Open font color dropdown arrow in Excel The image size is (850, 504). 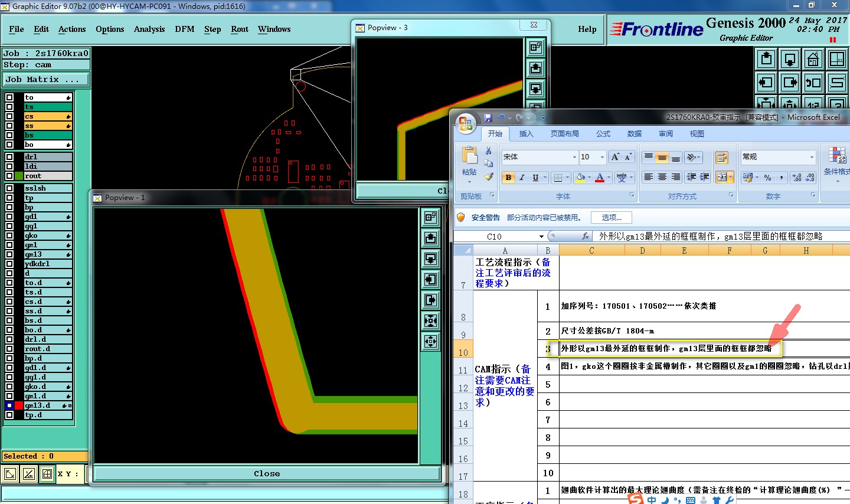point(609,177)
